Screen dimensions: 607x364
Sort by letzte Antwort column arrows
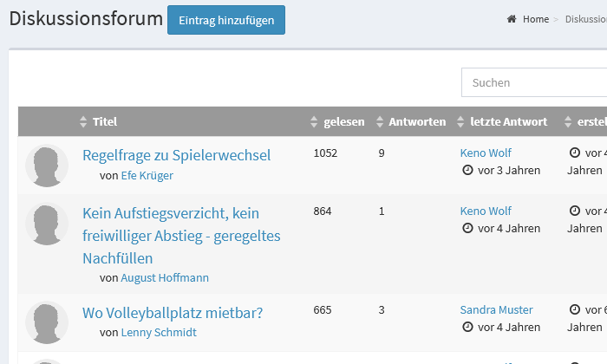pos(460,121)
